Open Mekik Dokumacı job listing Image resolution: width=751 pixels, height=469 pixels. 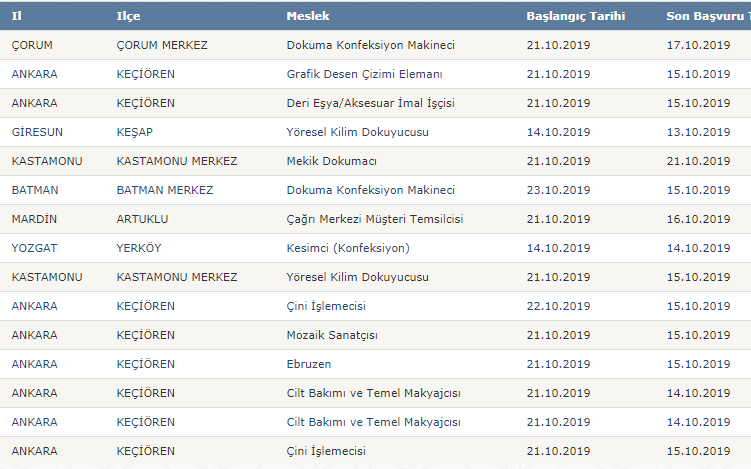[331, 161]
